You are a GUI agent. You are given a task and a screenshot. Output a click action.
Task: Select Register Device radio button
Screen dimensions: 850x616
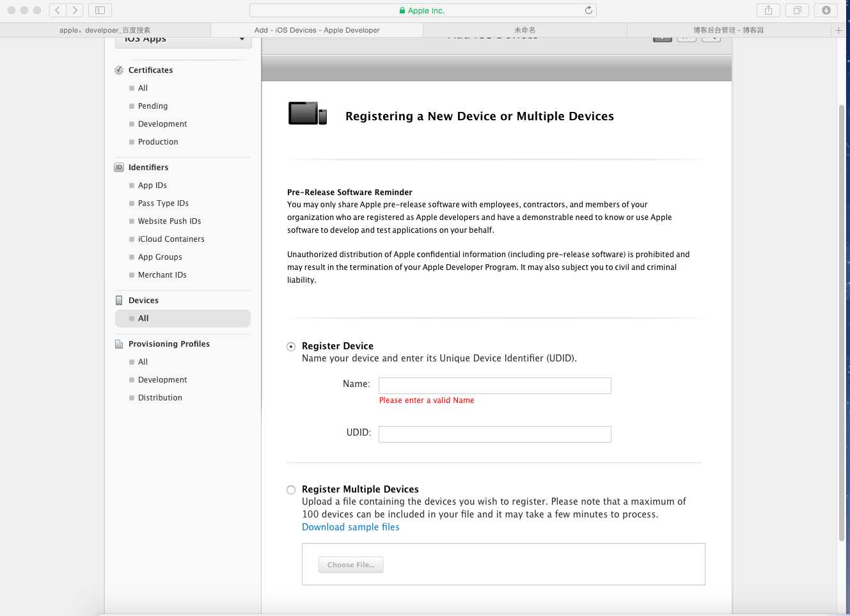coord(291,347)
